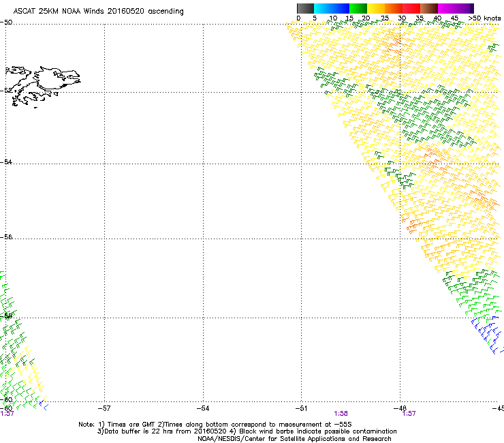The image size is (504, 443).
Task: Click the -51 longitude axis label
Action: click(x=301, y=408)
